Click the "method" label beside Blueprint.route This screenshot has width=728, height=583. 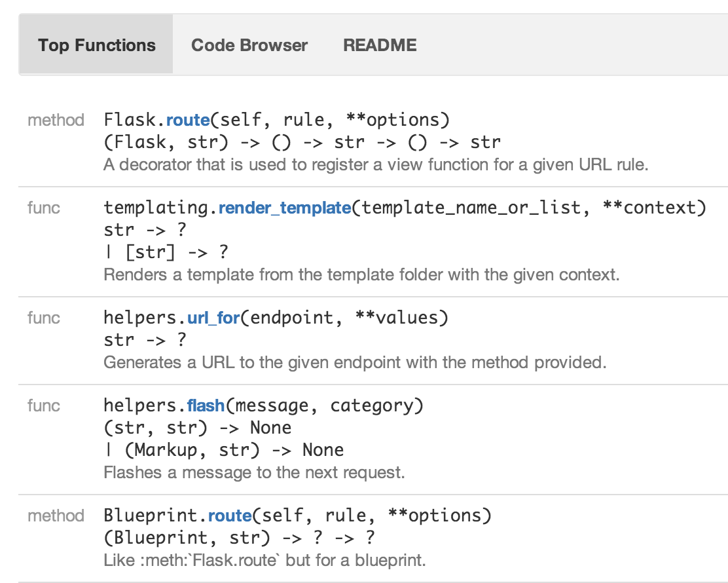(x=56, y=516)
